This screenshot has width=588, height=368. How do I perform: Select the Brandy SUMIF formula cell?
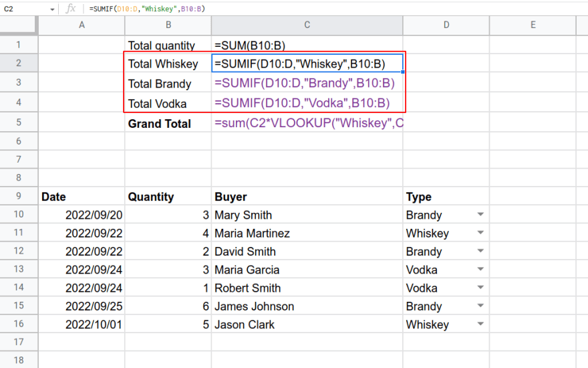307,83
